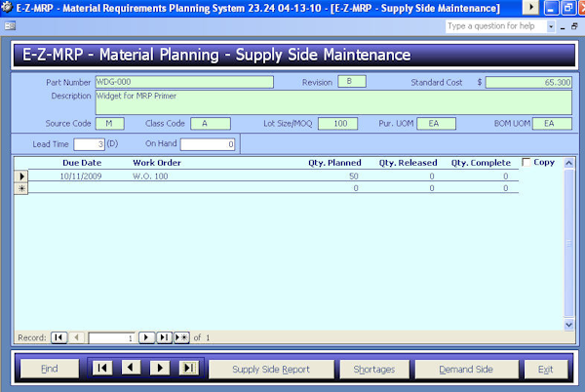
Task: Click new record button in Record navigator
Action: [x=181, y=337]
